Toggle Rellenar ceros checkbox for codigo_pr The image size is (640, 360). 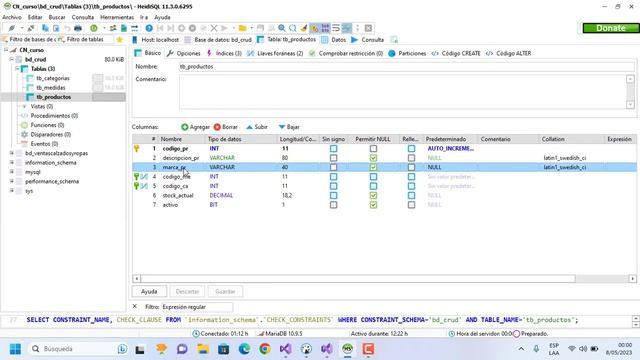pyautogui.click(x=411, y=149)
